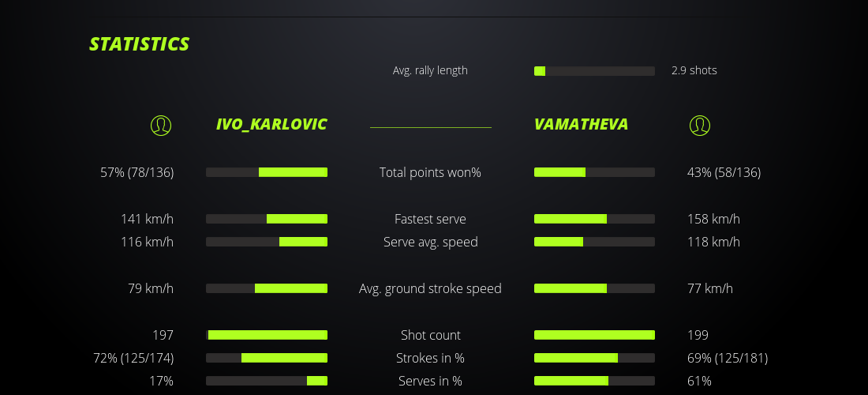
Task: Click Karlovic's Total points won bar
Action: pos(267,172)
